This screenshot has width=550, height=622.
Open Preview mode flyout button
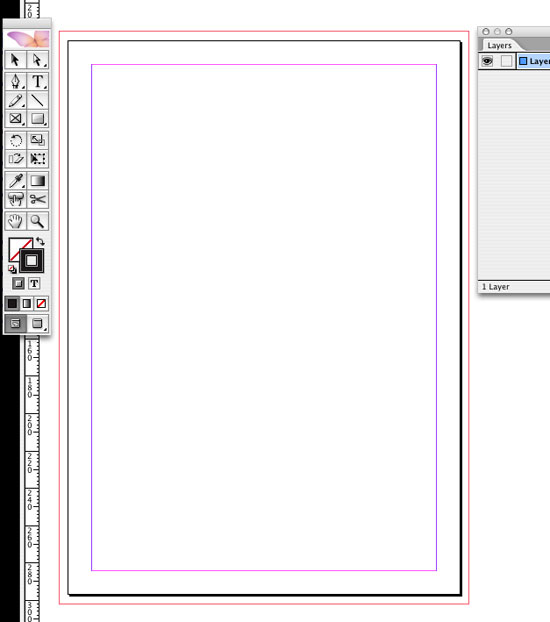[x=38, y=323]
